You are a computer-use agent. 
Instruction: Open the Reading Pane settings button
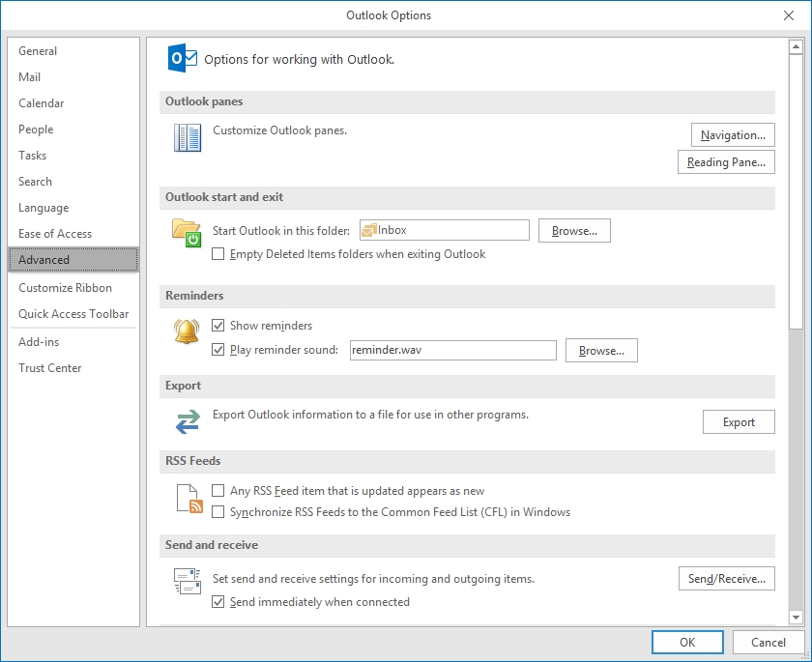726,162
